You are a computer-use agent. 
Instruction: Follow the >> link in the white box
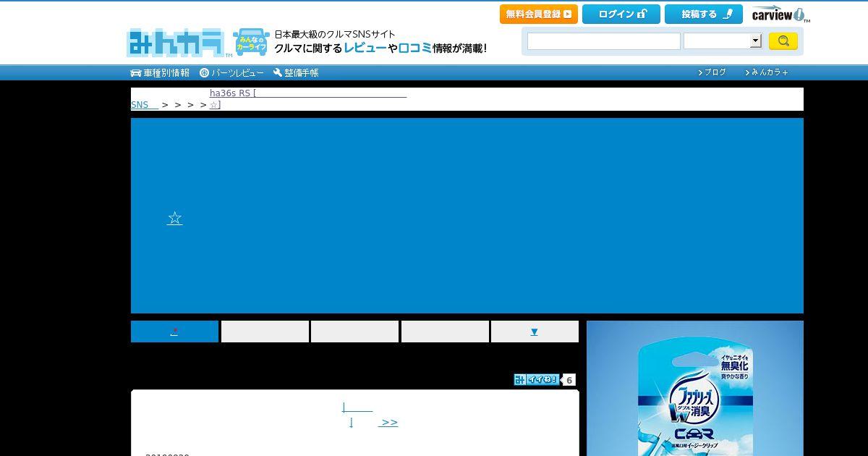388,423
